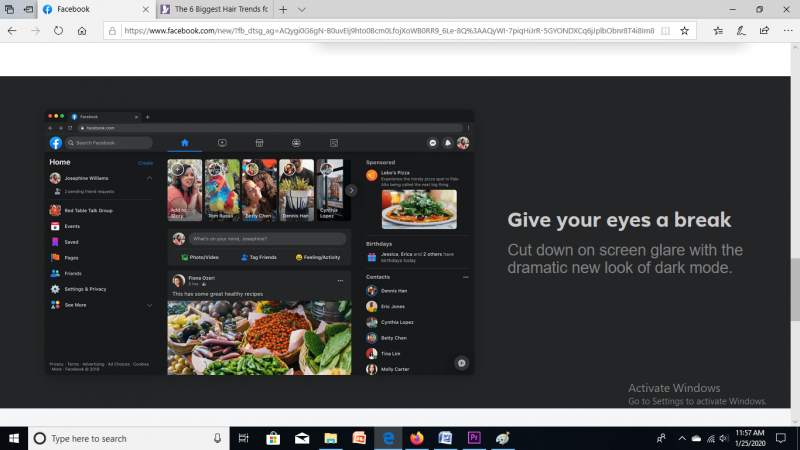
Task: Go back with browser back arrow
Action: 12,31
